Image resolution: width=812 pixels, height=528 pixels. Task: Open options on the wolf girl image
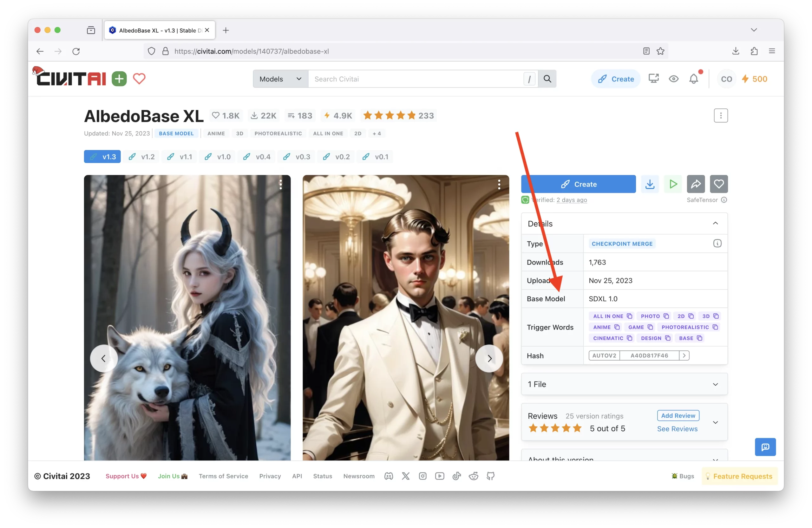point(280,185)
